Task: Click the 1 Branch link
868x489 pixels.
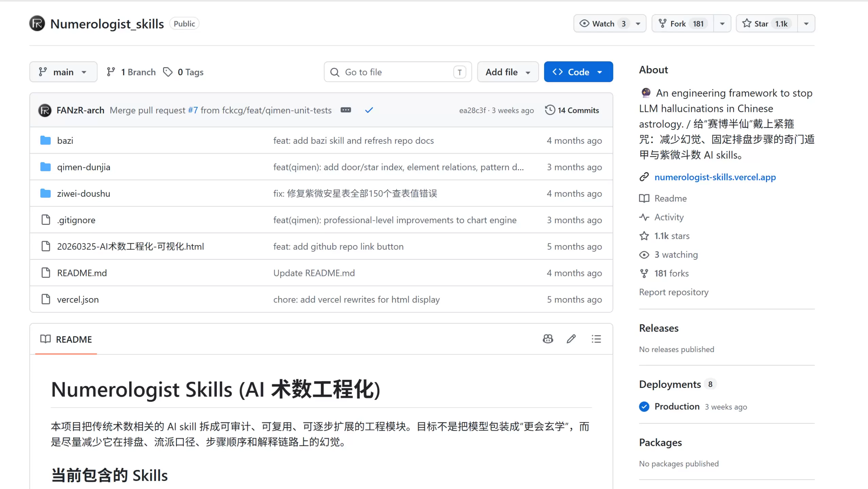Action: tap(131, 72)
